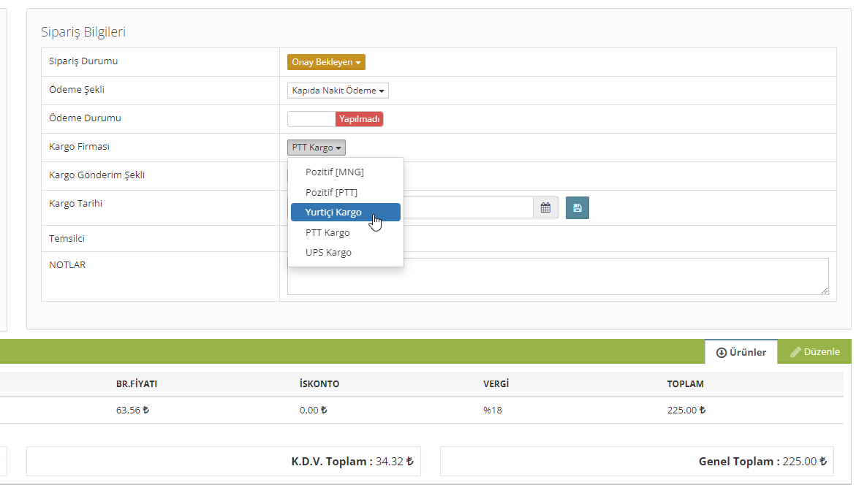The width and height of the screenshot is (856, 504).
Task: Select Pozitif [MNG] from the cargo list
Action: 334,172
